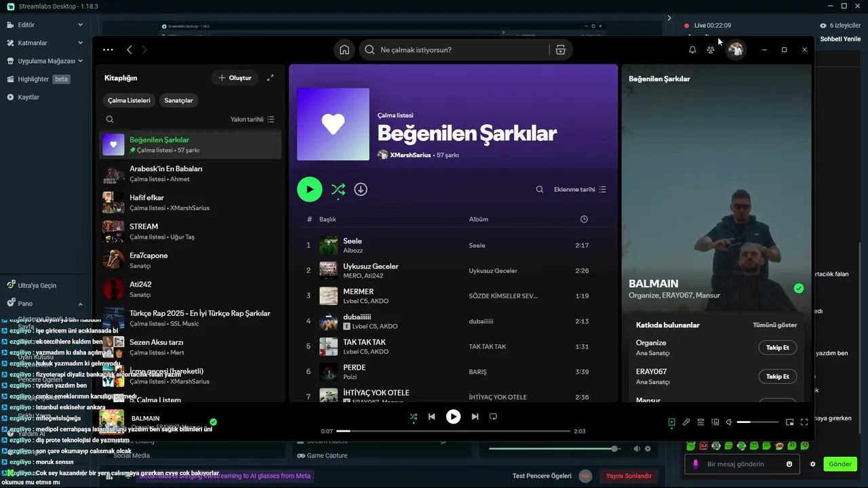The height and width of the screenshot is (488, 868).
Task: Toggle the Now Playing view icon
Action: [671, 422]
